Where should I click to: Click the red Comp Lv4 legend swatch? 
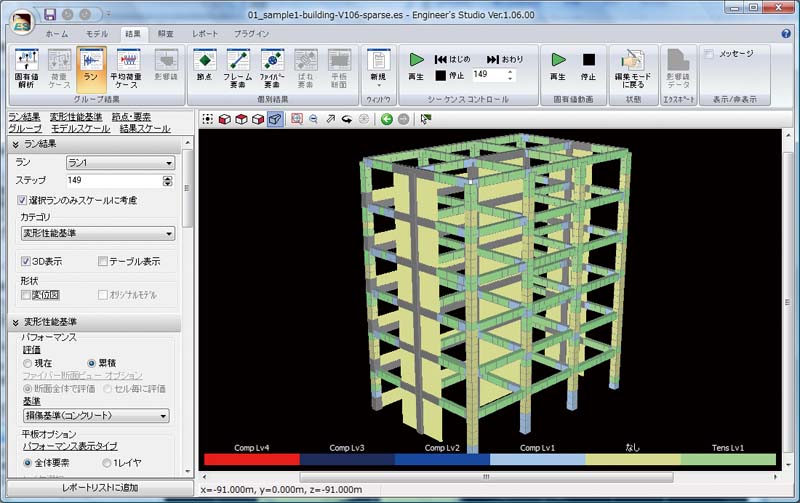[x=252, y=459]
